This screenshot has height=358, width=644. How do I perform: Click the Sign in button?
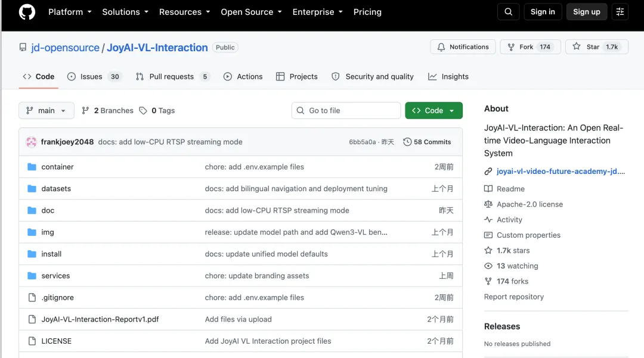coord(543,12)
